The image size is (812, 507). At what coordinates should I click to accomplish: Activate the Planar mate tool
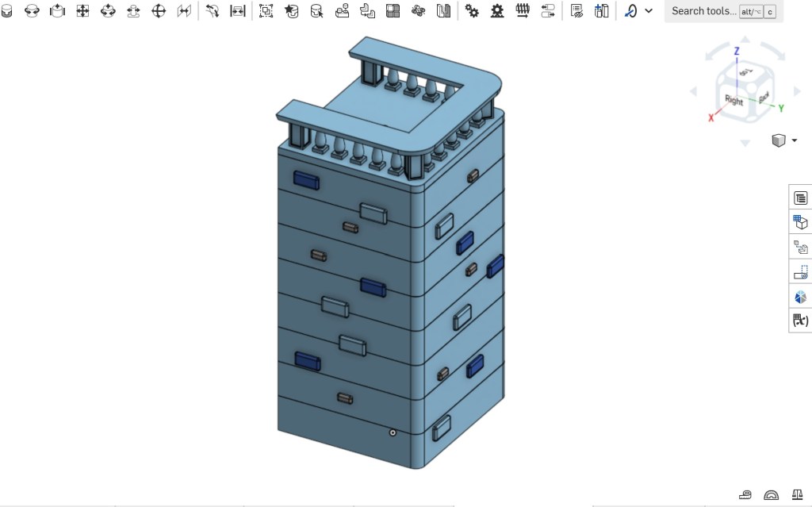tap(82, 11)
